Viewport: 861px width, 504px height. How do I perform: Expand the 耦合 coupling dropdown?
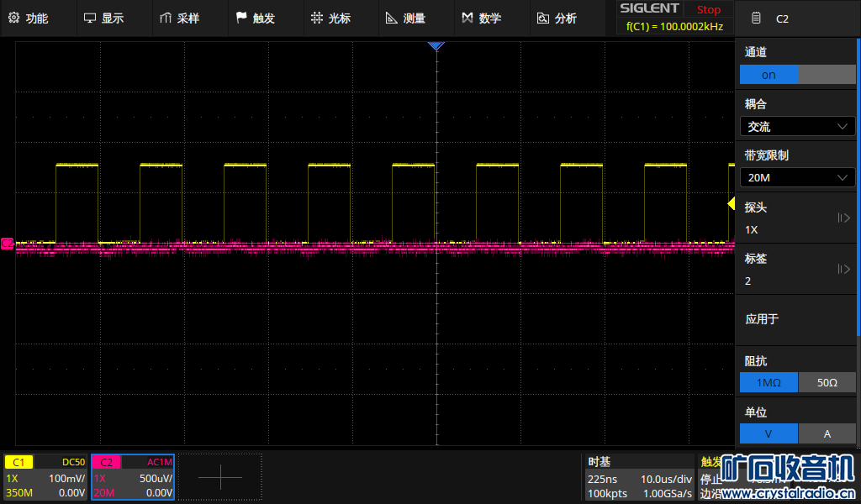click(x=797, y=127)
